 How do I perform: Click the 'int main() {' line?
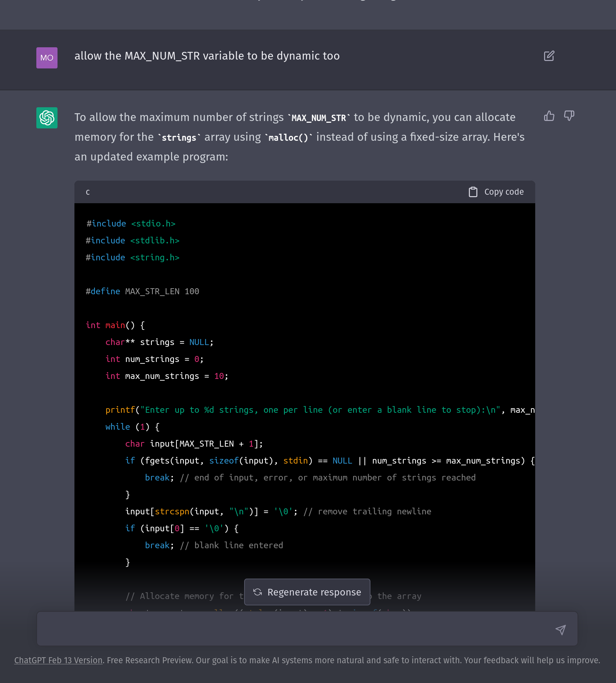coord(115,325)
